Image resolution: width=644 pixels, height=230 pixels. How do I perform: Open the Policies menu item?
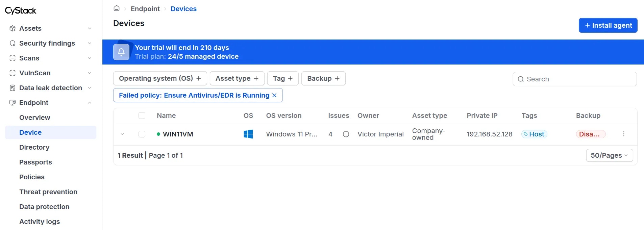pyautogui.click(x=51, y=177)
